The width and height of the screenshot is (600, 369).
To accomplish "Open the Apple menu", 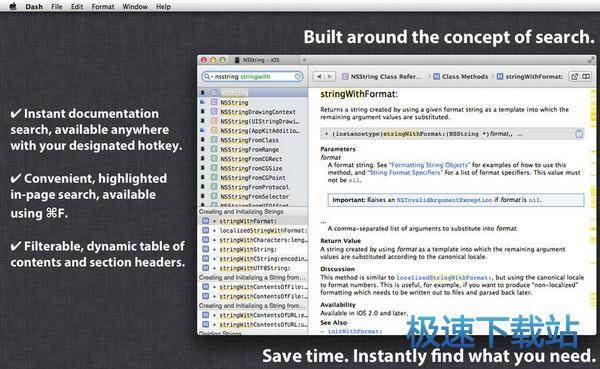I will pyautogui.click(x=13, y=6).
